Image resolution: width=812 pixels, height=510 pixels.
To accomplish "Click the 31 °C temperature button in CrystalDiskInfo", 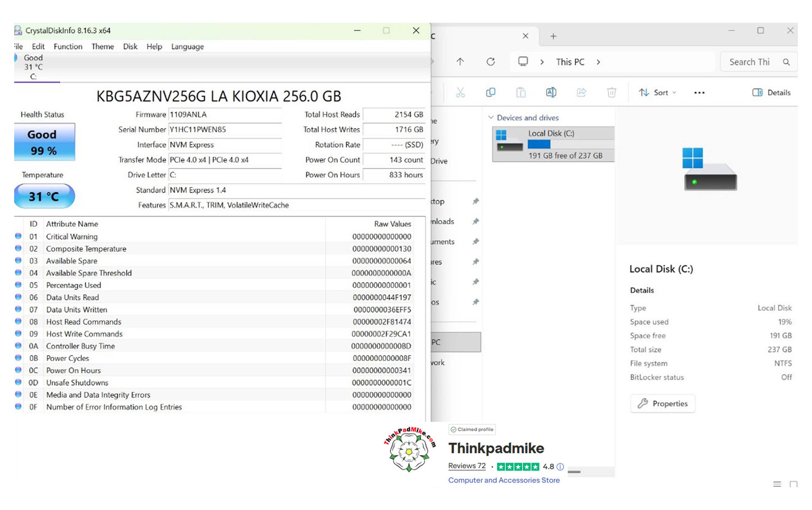I will tap(44, 196).
